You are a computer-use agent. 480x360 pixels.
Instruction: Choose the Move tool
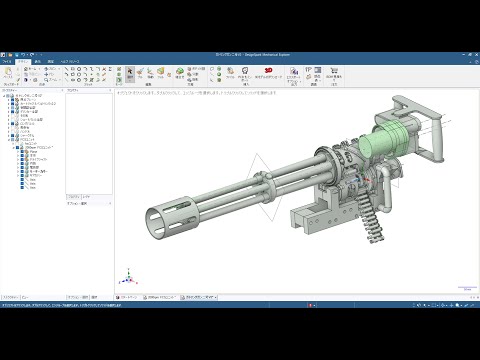(150, 73)
